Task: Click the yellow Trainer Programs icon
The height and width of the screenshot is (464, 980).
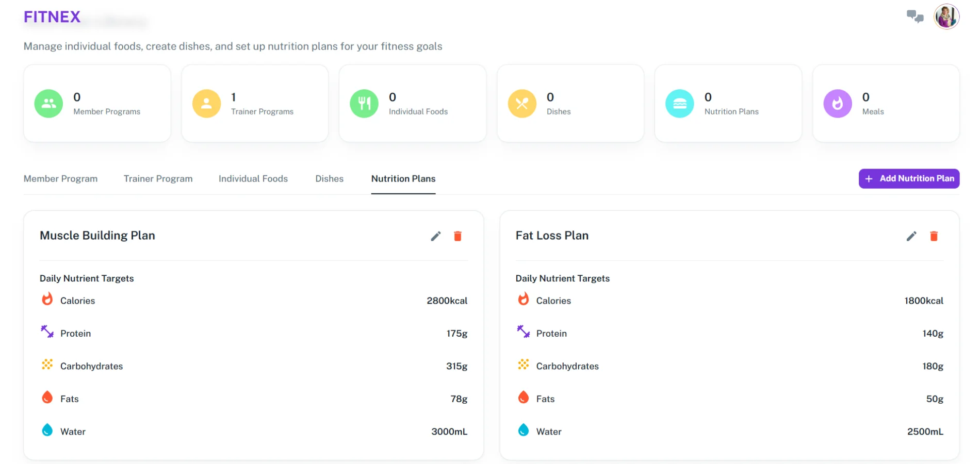Action: tap(206, 104)
